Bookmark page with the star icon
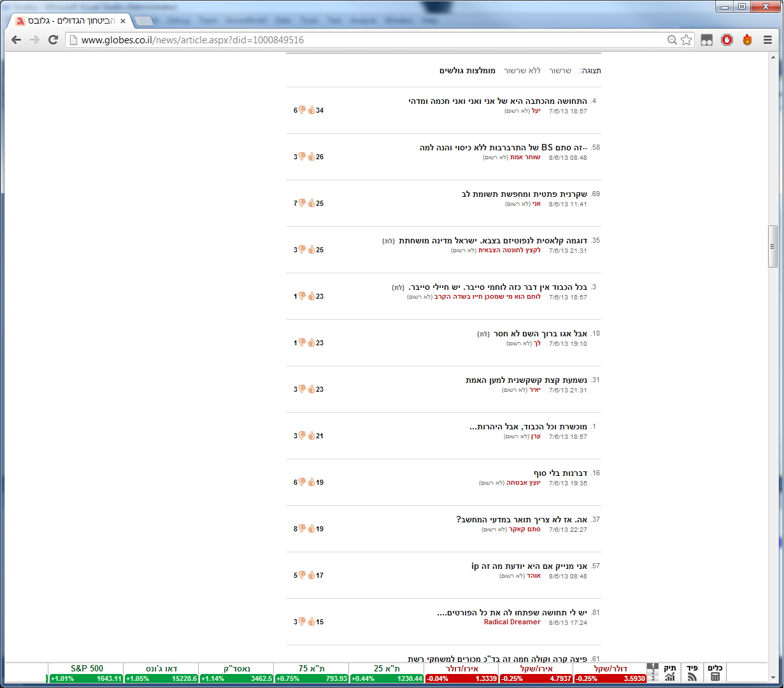The image size is (784, 688). pyautogui.click(x=686, y=40)
